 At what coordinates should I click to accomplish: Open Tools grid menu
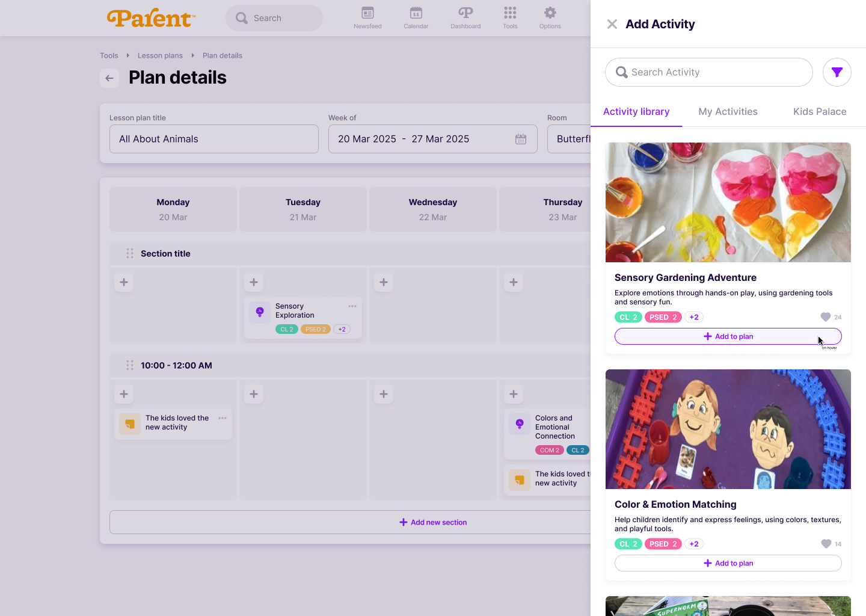510,18
